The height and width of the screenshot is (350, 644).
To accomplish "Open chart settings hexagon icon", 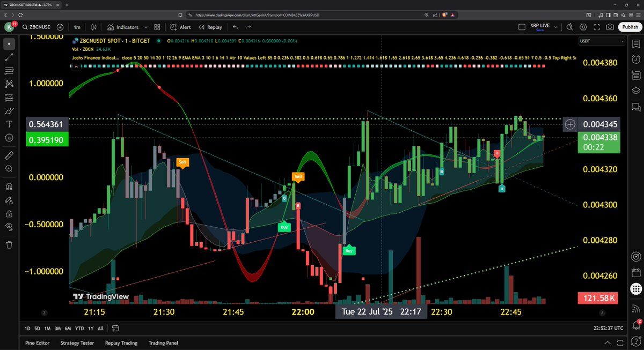I will tap(583, 27).
